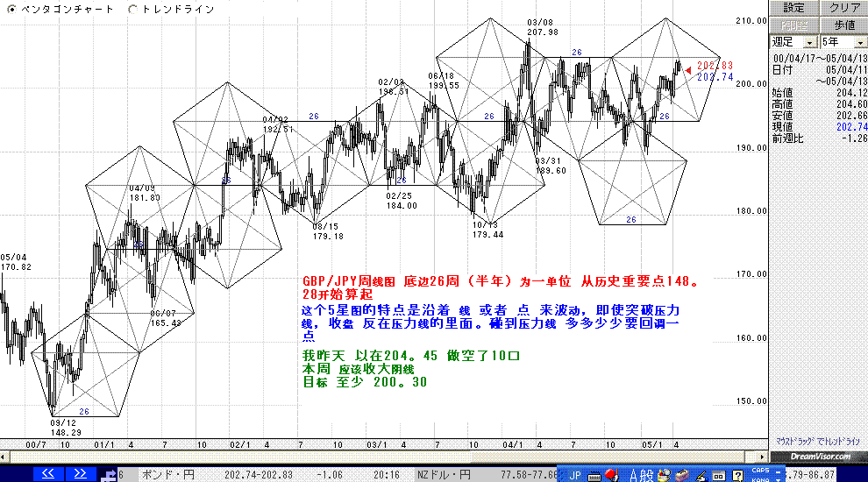Click the 09/12 148.29 low label
Screen dimensions: 868x482
[66, 428]
